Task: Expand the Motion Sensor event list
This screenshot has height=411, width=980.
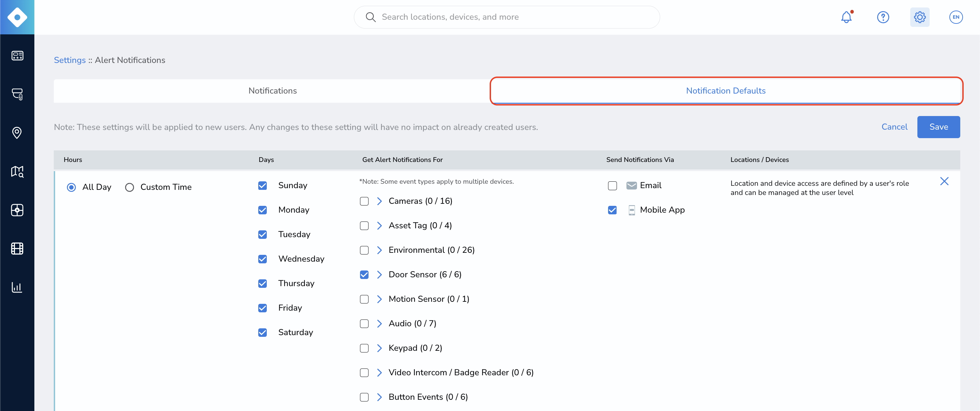Action: click(379, 299)
